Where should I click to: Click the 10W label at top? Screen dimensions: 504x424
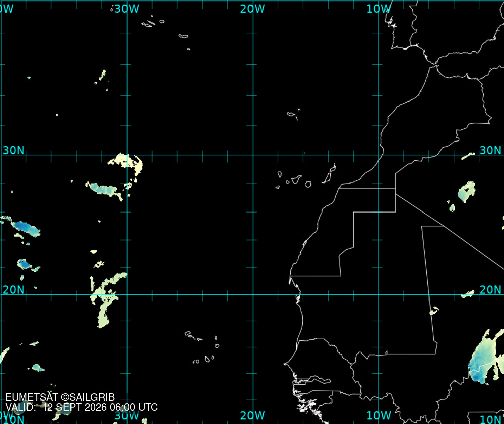tap(379, 9)
